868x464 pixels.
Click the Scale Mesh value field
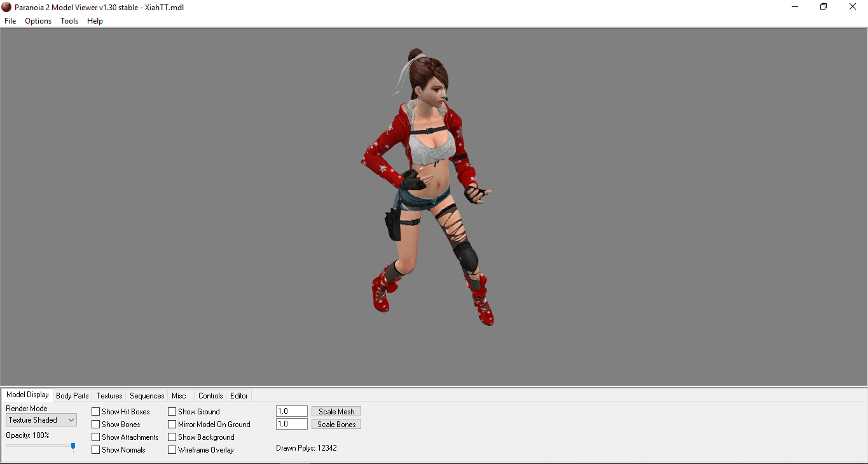(x=292, y=411)
